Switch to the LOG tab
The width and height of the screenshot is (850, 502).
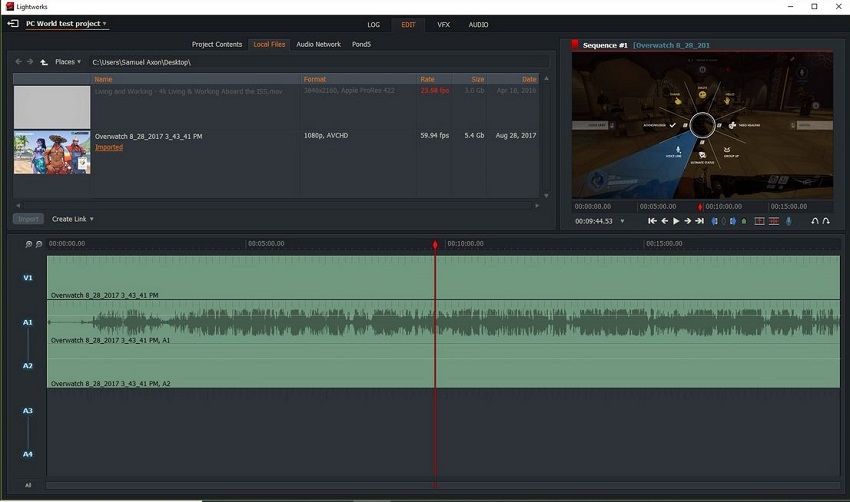coord(374,25)
